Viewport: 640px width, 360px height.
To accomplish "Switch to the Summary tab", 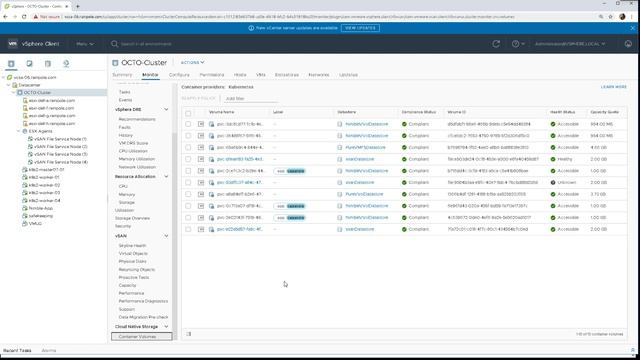I will tap(122, 75).
